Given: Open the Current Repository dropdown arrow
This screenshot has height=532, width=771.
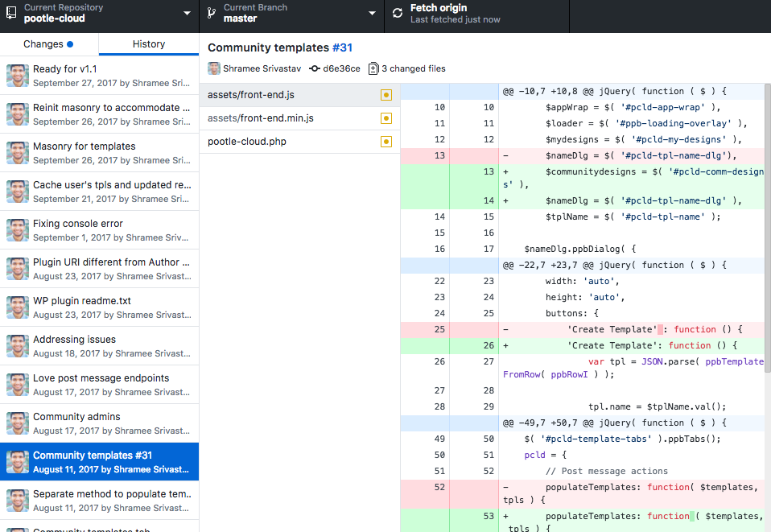Looking at the screenshot, I should 187,13.
